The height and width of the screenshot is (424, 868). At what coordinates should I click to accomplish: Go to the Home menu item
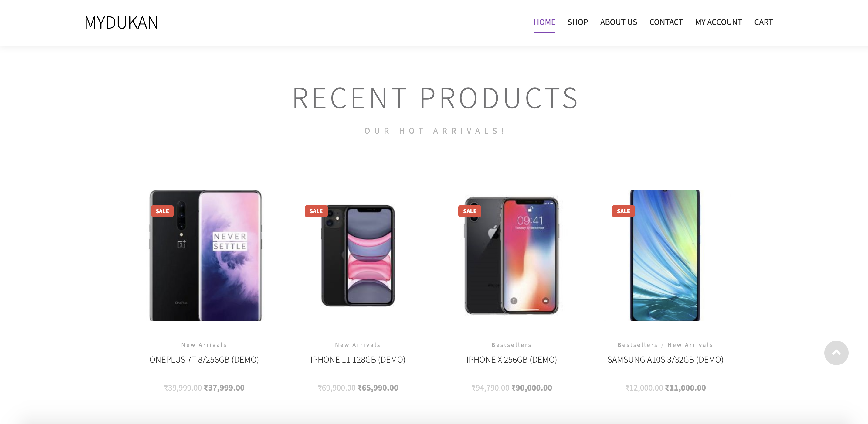[x=544, y=22]
